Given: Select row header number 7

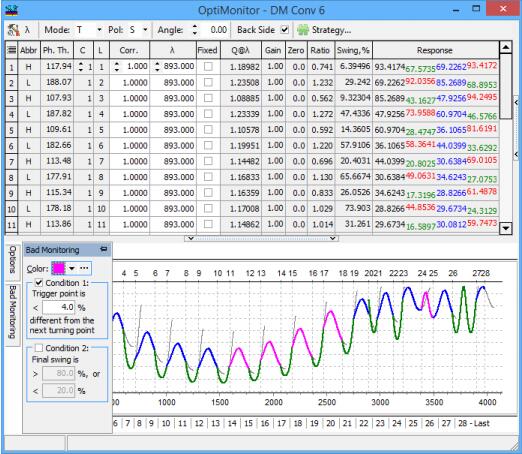Looking at the screenshot, I should tap(12, 162).
